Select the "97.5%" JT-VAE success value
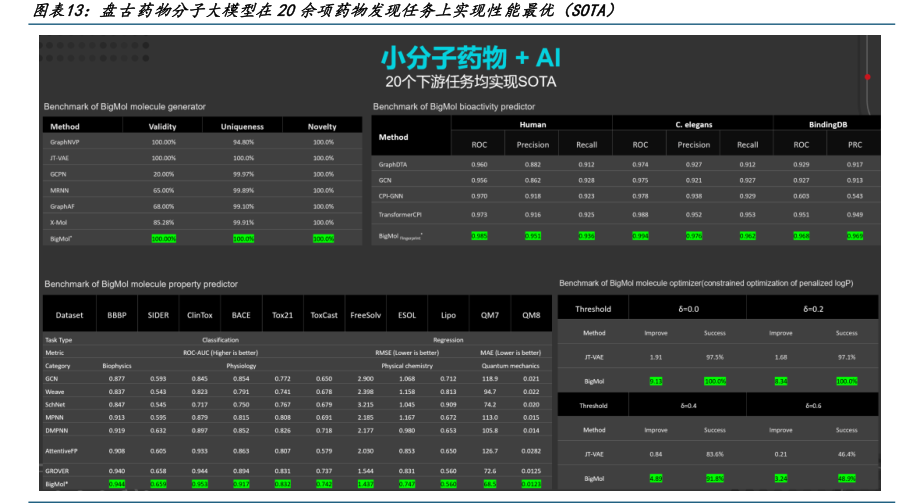Screen dimensions: 905x504 [x=715, y=357]
